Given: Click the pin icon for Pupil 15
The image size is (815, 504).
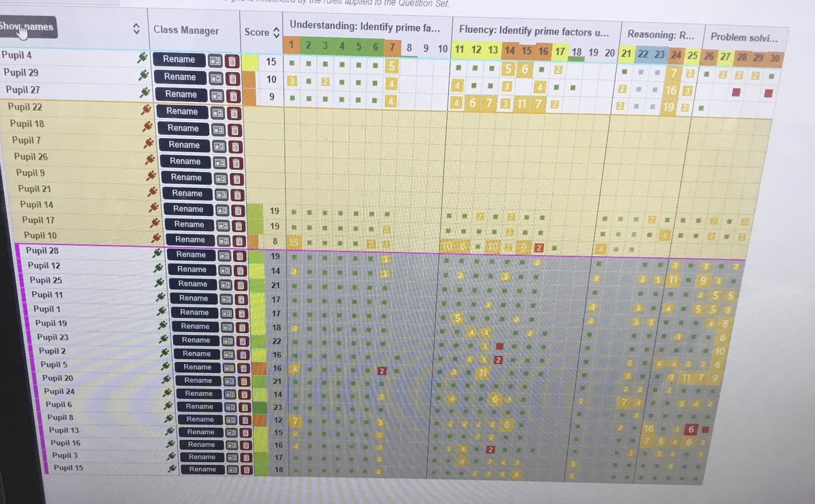Looking at the screenshot, I should 173,469.
